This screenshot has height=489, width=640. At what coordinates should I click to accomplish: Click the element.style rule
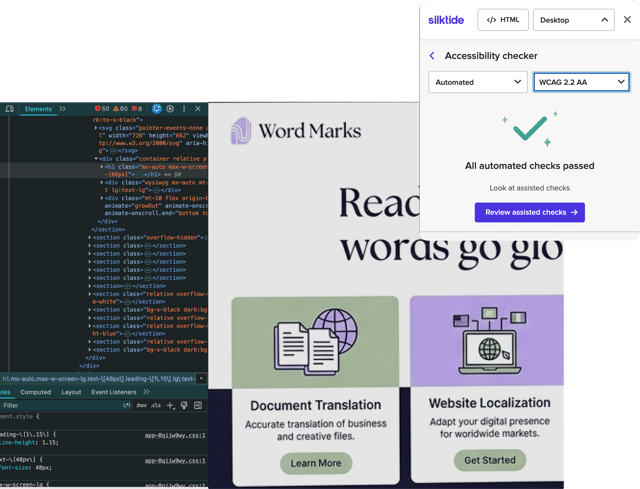19,416
